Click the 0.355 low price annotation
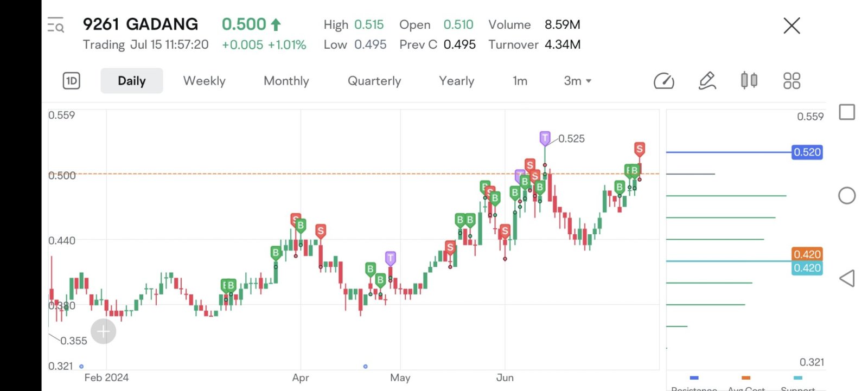The image size is (868, 391). 74,341
